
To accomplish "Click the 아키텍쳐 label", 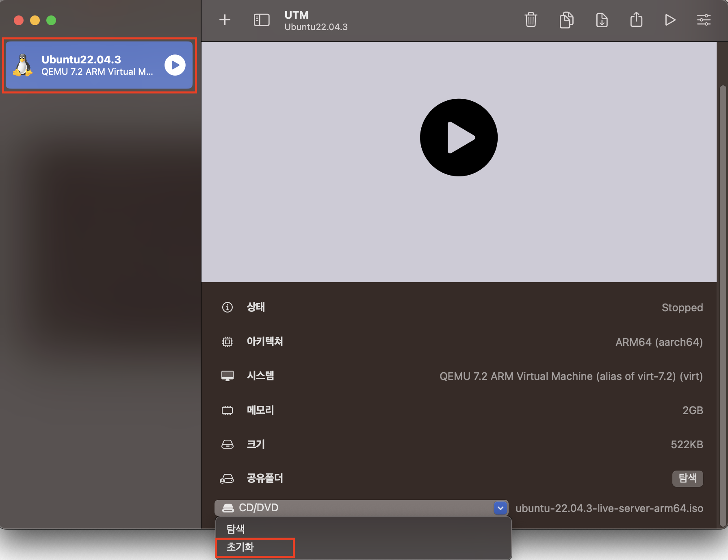I will tap(265, 342).
